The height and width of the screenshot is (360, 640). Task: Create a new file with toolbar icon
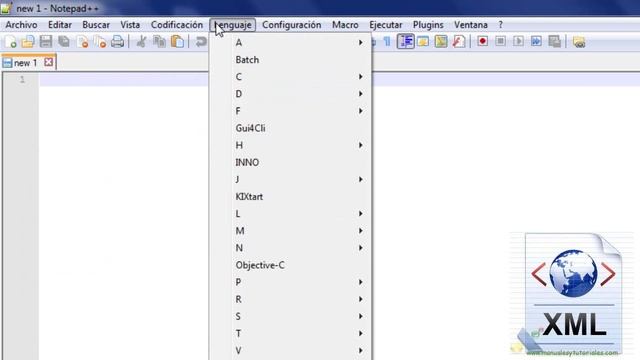[11, 42]
